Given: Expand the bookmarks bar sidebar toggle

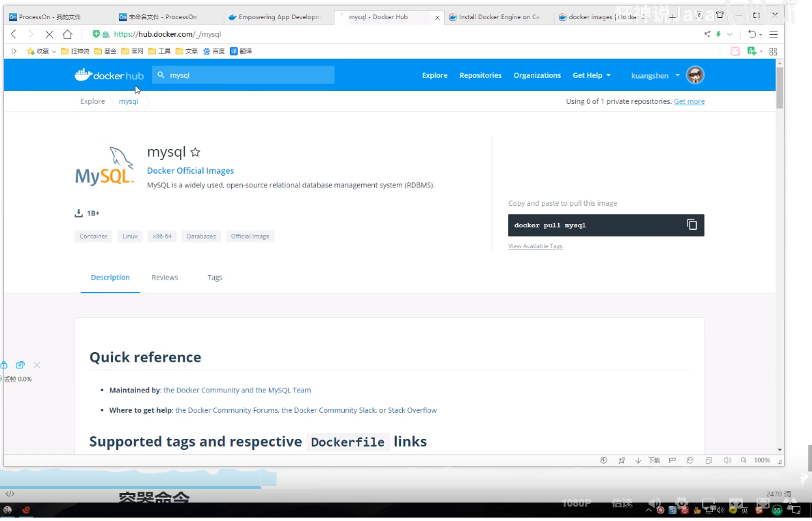Looking at the screenshot, I should [14, 51].
